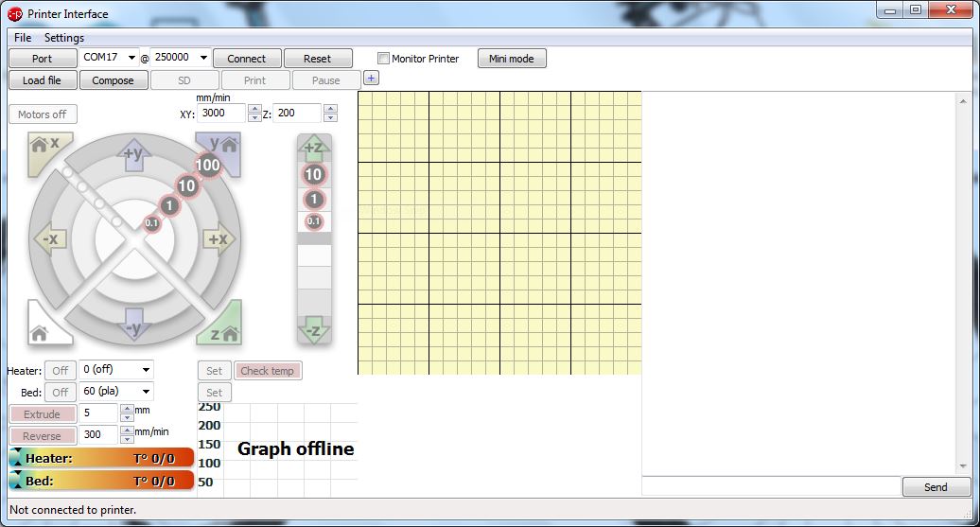Open the Settings menu
The height and width of the screenshot is (527, 980).
[63, 38]
